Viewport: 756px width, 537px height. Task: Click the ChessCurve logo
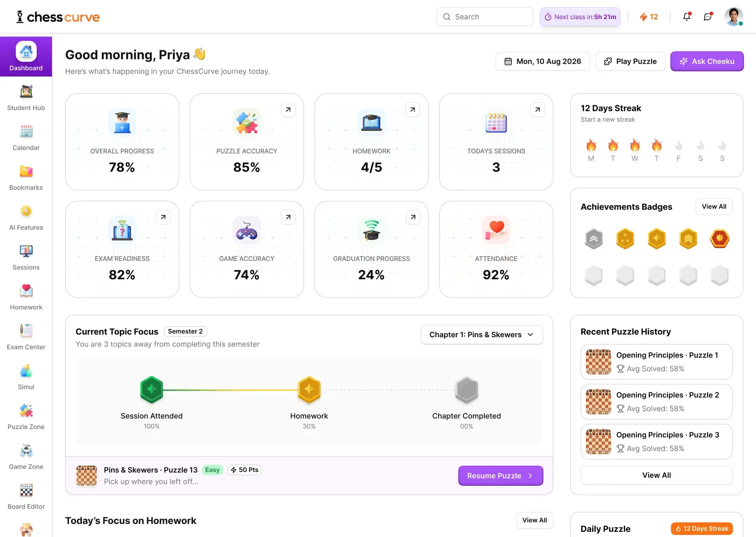point(58,17)
